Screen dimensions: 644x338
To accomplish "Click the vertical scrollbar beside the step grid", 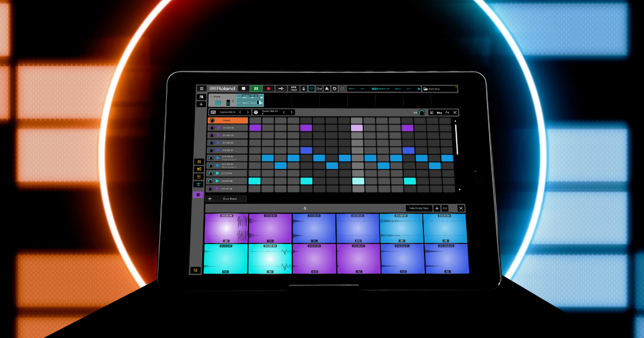I will [x=458, y=139].
